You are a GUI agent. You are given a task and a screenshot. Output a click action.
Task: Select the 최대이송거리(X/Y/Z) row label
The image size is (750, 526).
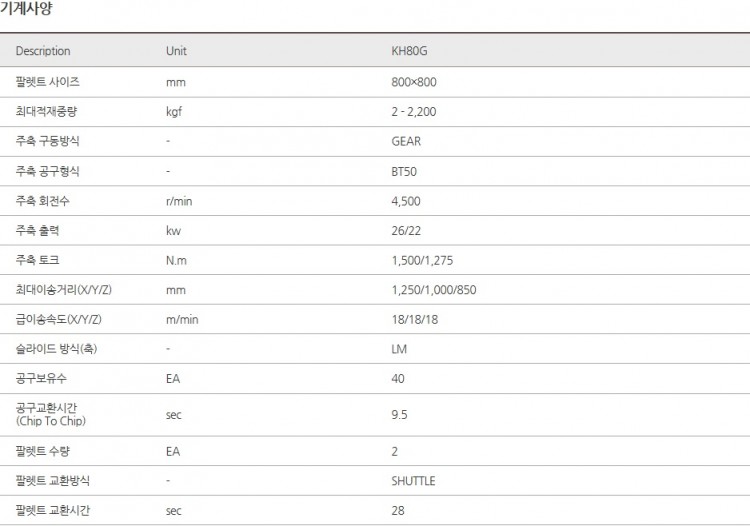click(x=64, y=290)
